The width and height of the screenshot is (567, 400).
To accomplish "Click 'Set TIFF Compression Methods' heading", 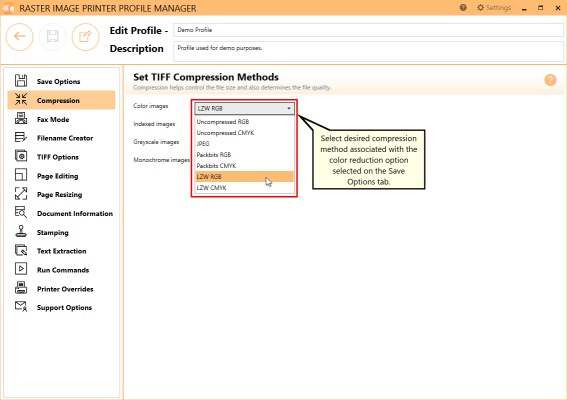I will pyautogui.click(x=206, y=77).
